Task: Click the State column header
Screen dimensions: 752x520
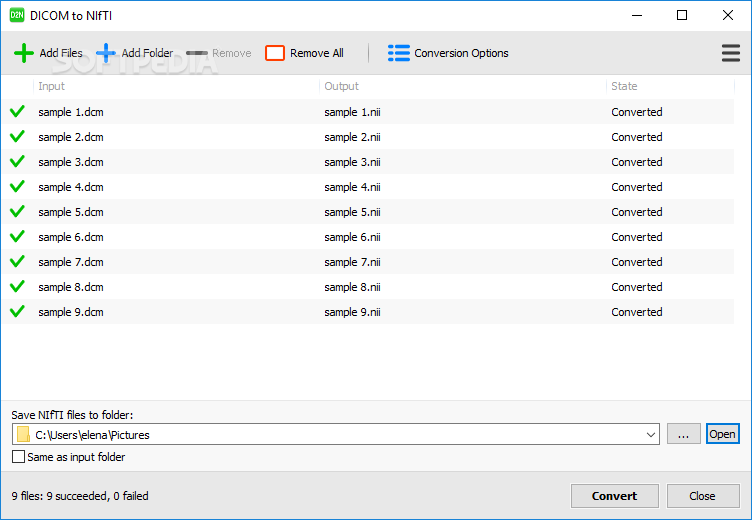Action: pyautogui.click(x=624, y=86)
